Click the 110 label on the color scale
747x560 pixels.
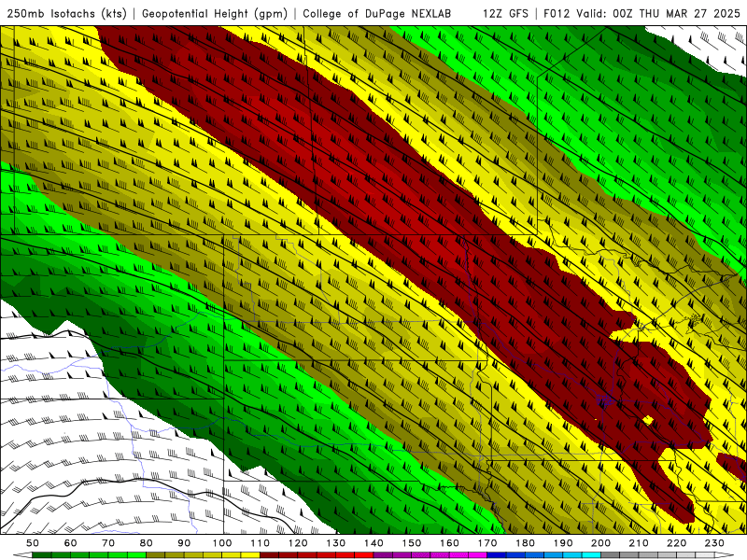[261, 543]
